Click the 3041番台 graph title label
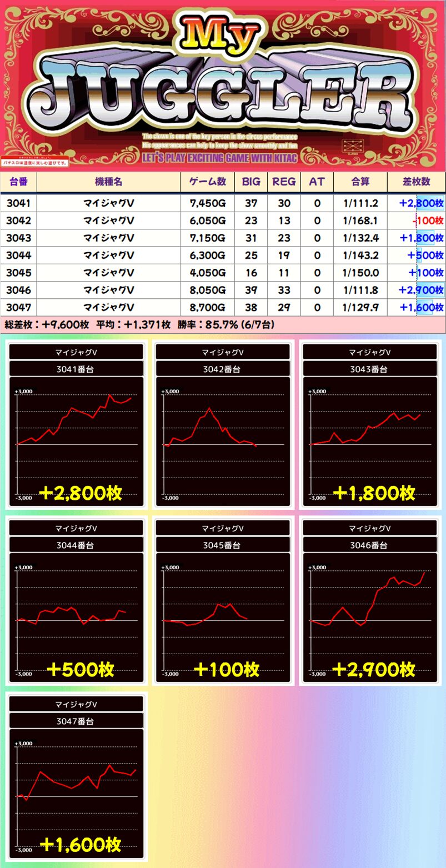This screenshot has height=868, width=446. (x=77, y=369)
